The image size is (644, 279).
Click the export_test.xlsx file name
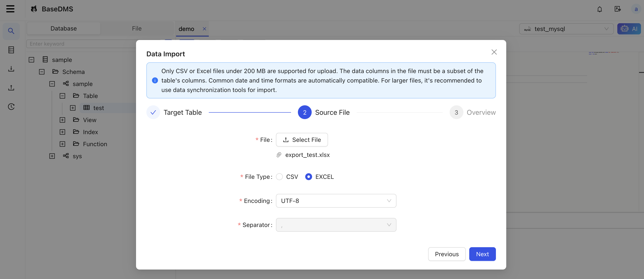(x=308, y=155)
